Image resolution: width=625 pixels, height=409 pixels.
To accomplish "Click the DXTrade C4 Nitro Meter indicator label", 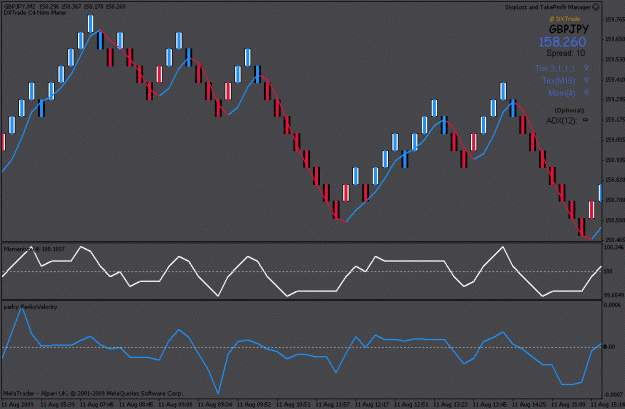I will click(35, 13).
